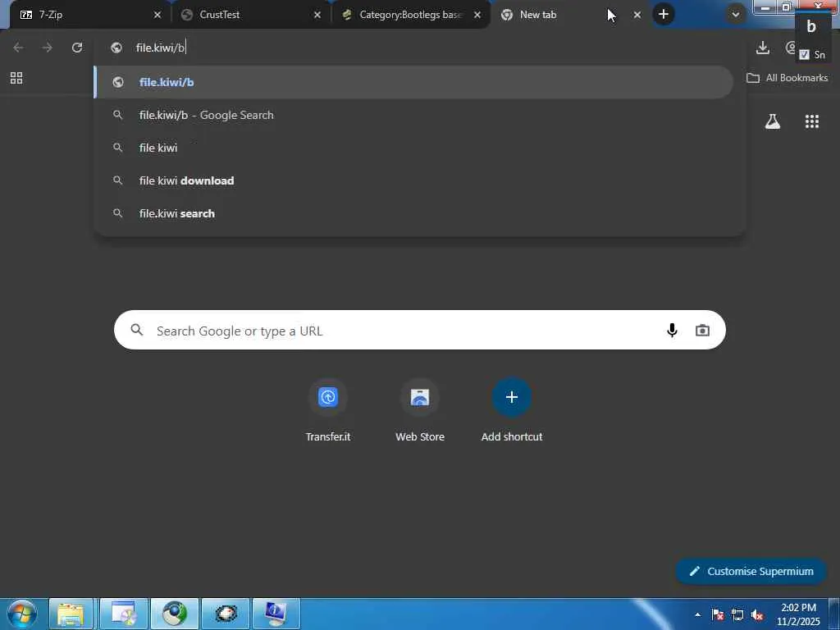
Task: Pick the 'file.kiwi search' suggestion
Action: [413, 213]
